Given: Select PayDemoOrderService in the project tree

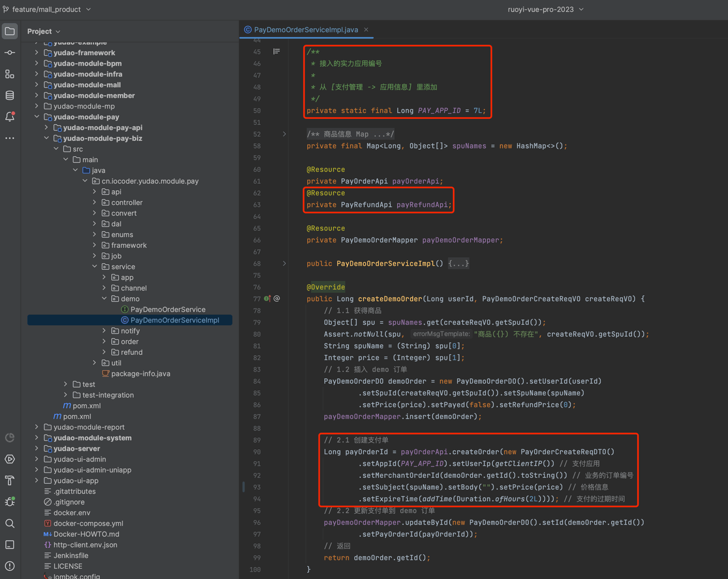Looking at the screenshot, I should tap(168, 309).
